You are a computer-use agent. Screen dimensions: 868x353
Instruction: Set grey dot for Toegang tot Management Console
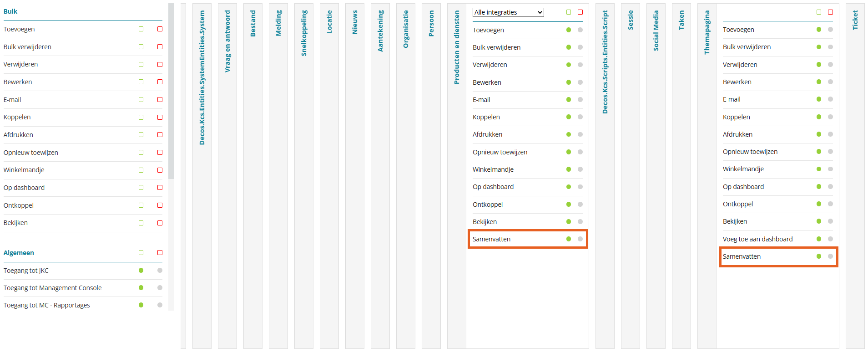coord(160,288)
